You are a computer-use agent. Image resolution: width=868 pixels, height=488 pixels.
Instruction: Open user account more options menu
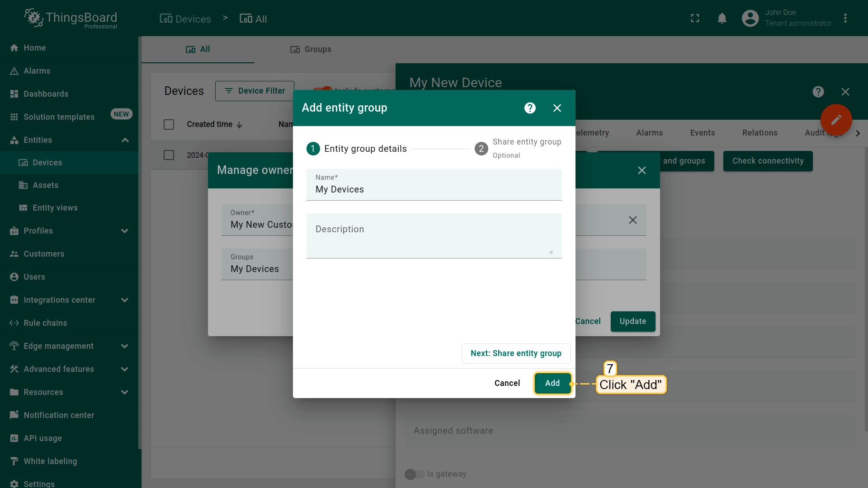pos(845,18)
